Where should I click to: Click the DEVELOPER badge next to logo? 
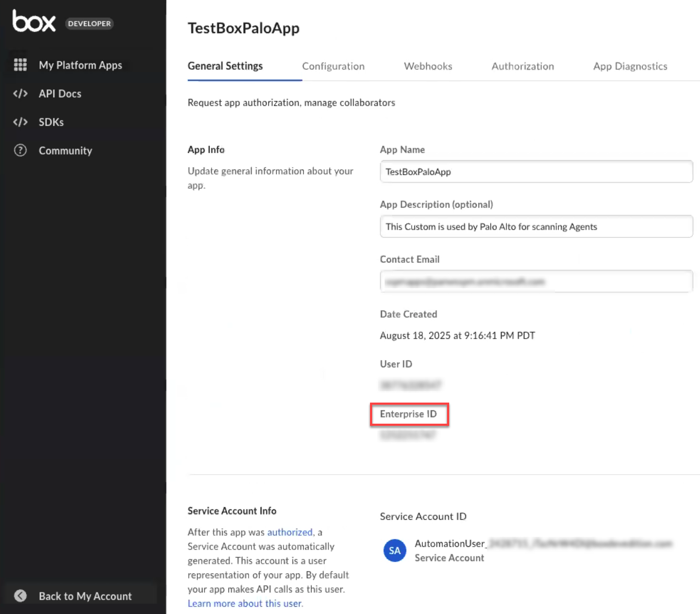(x=89, y=24)
